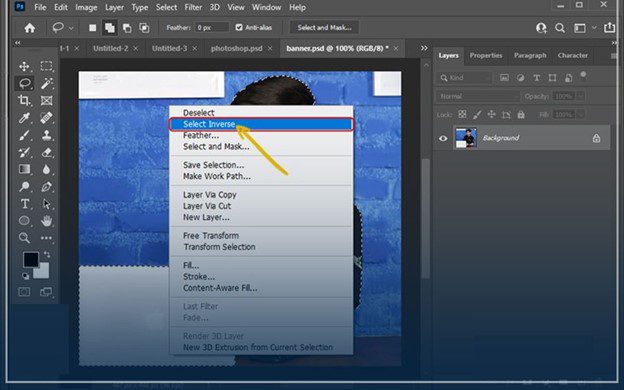Select the Path Selection tool
This screenshot has height=390, width=624.
(x=46, y=204)
